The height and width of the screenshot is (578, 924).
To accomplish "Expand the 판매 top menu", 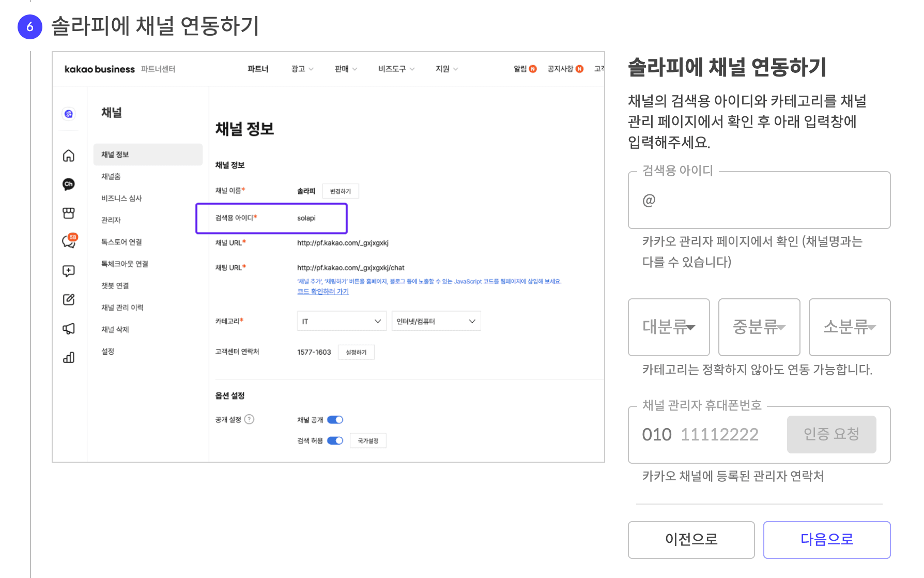I will click(346, 69).
